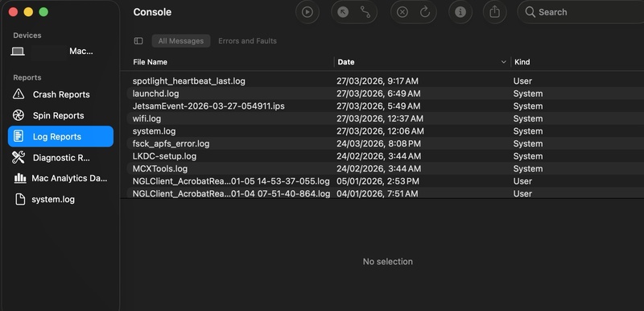644x311 pixels.
Task: Click the Diagnostic Reports tools icon
Action: tap(19, 157)
